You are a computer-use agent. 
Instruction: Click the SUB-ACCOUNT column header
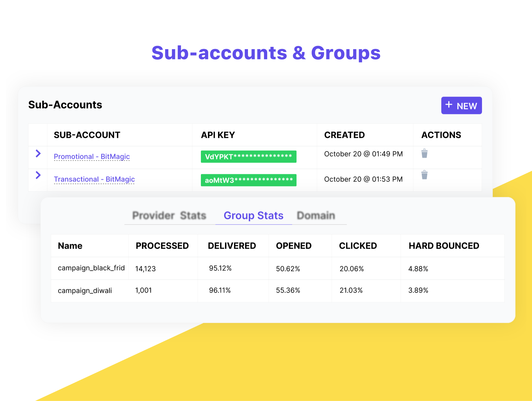87,135
